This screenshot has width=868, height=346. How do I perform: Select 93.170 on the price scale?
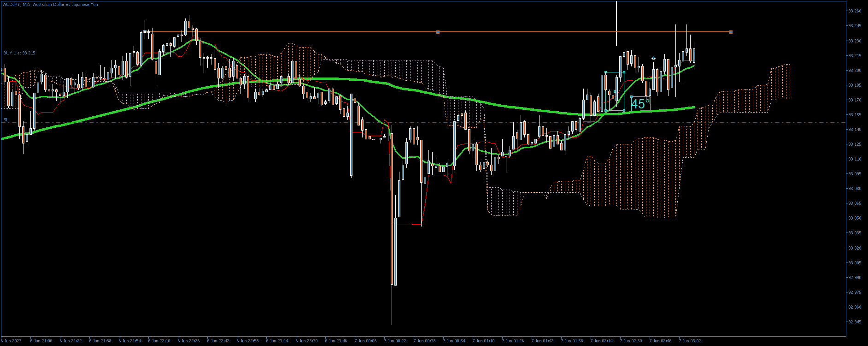coord(855,100)
